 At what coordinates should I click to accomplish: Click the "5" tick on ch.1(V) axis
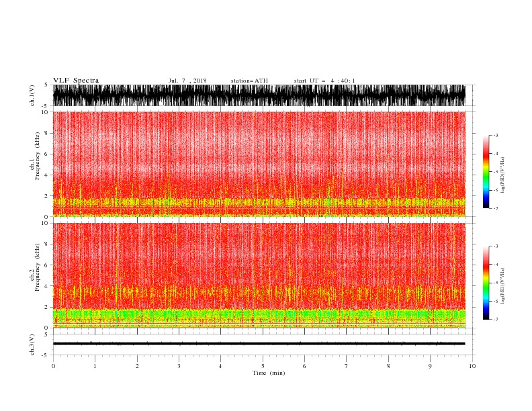[x=46, y=85]
